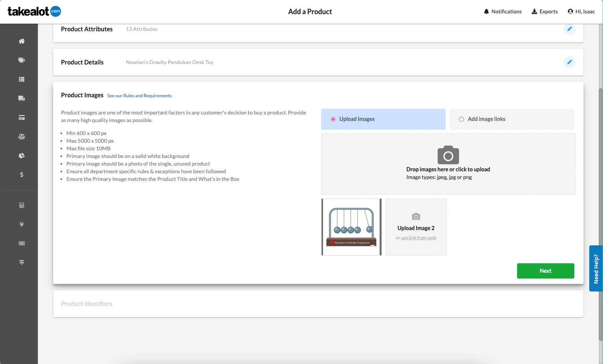
Task: Open the calculator sidebar icon
Action: pos(22,205)
